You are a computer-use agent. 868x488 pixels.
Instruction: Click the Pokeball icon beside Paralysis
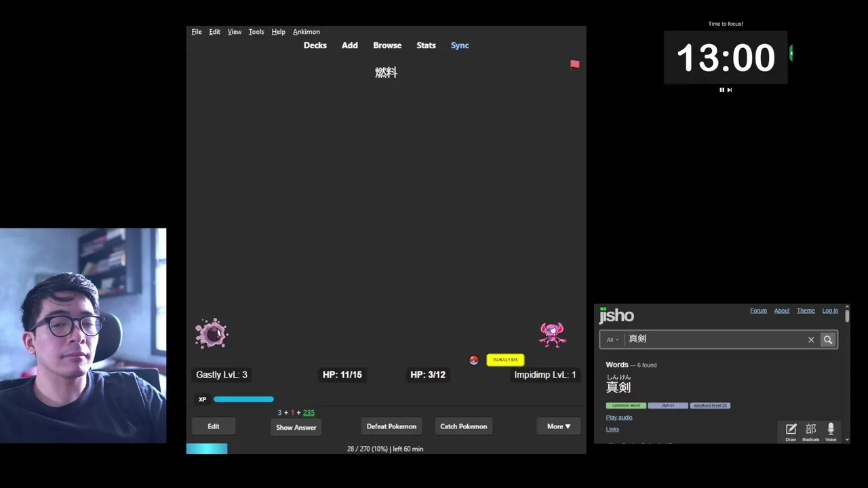point(474,360)
